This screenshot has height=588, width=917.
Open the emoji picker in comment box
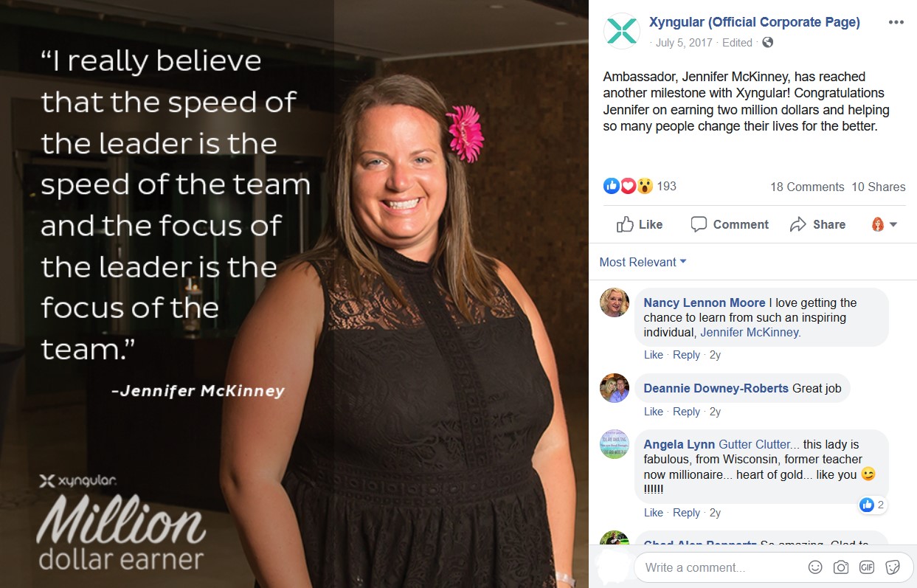[x=815, y=567]
